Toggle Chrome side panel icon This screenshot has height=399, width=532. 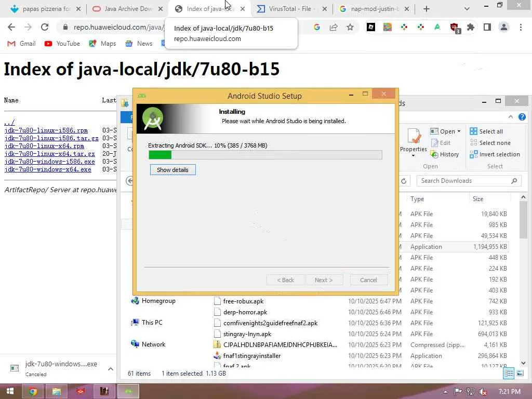(x=487, y=27)
